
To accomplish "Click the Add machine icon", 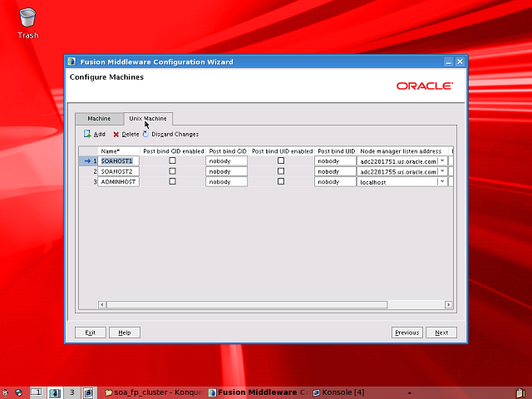I will [87, 134].
